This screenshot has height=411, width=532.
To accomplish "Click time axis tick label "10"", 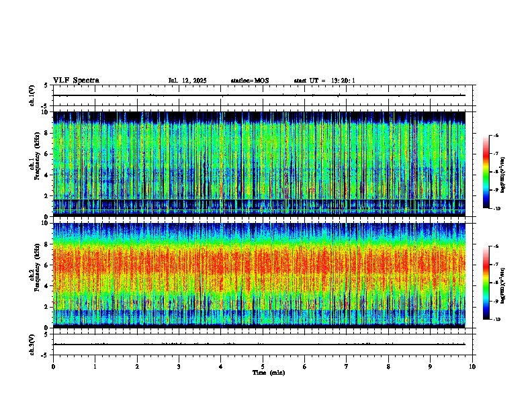I will (x=472, y=367).
